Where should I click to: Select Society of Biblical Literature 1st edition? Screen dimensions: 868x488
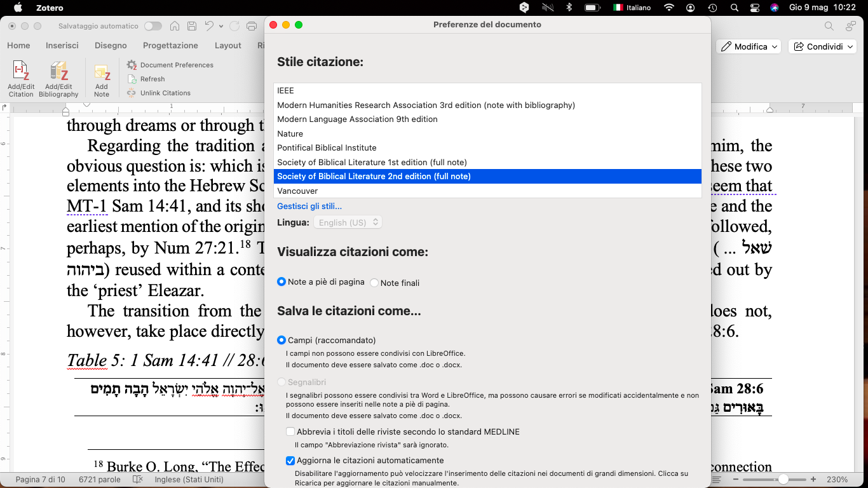click(x=487, y=162)
